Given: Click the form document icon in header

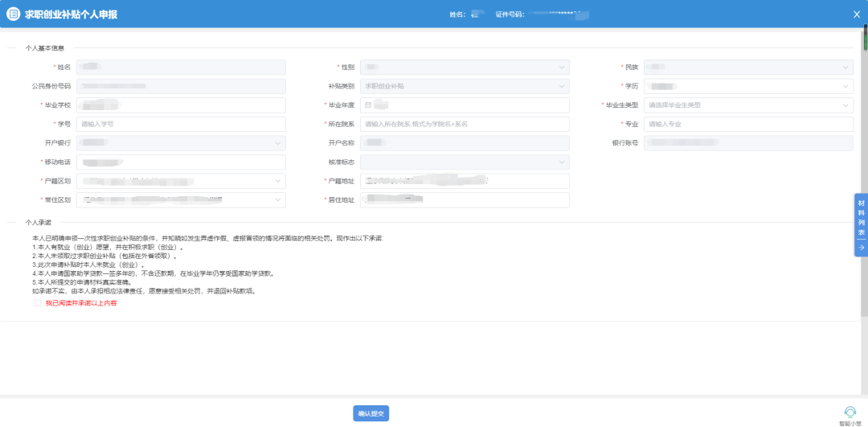Looking at the screenshot, I should click(x=13, y=14).
